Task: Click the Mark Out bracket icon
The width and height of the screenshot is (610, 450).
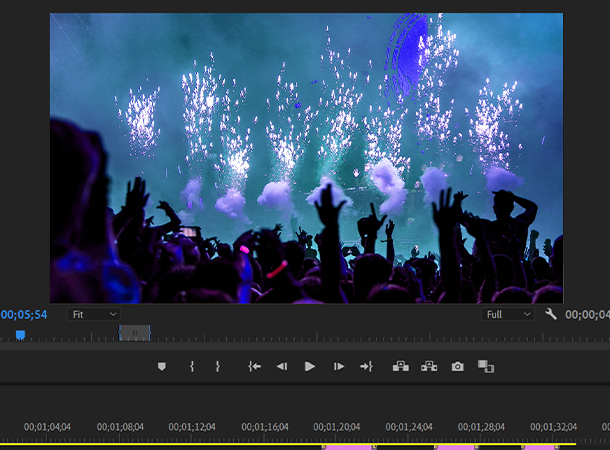Action: click(217, 367)
